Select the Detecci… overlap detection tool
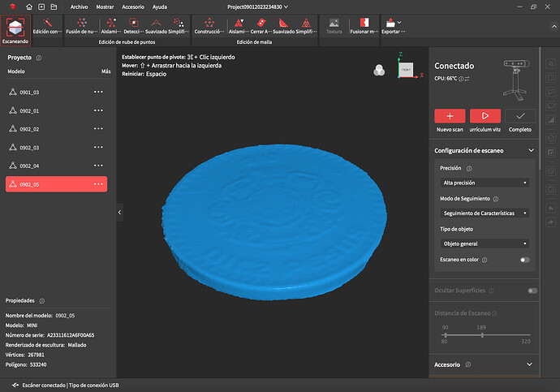Viewport: 560px width, 392px height. coord(134,26)
